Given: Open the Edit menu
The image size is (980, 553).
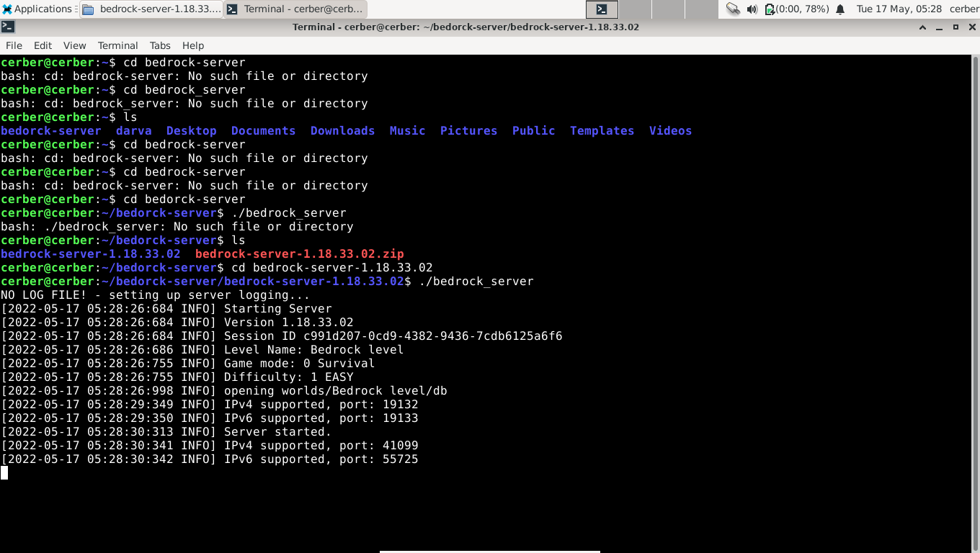Looking at the screenshot, I should pos(43,45).
